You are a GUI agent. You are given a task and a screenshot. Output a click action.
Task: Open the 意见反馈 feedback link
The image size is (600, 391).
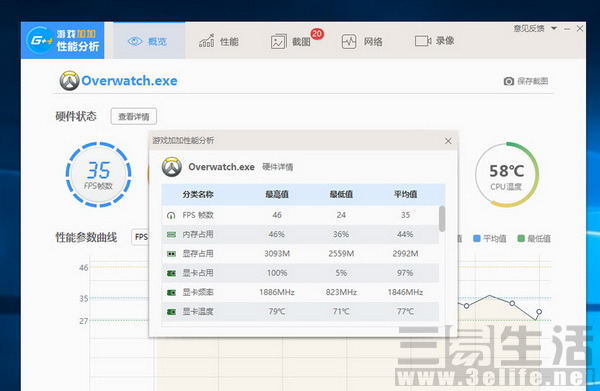[529, 28]
